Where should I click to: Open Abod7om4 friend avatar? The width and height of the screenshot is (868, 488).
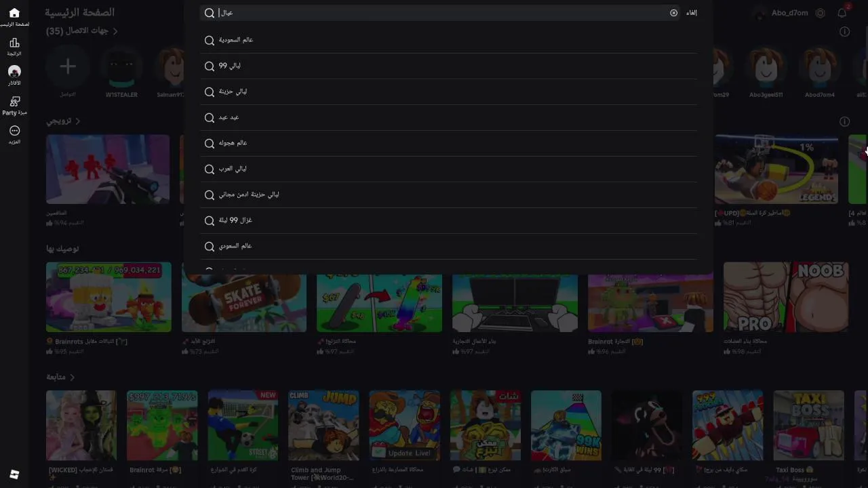coord(820,66)
